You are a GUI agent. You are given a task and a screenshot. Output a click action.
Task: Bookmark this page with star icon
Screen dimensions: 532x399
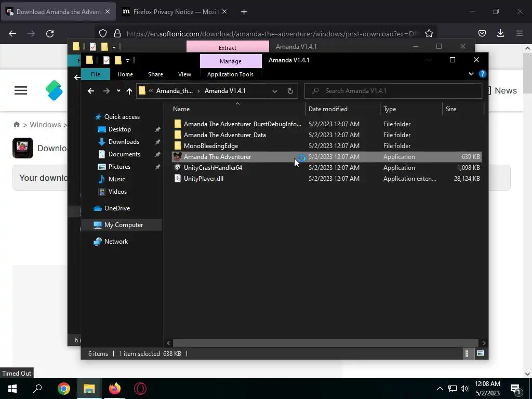[429, 34]
